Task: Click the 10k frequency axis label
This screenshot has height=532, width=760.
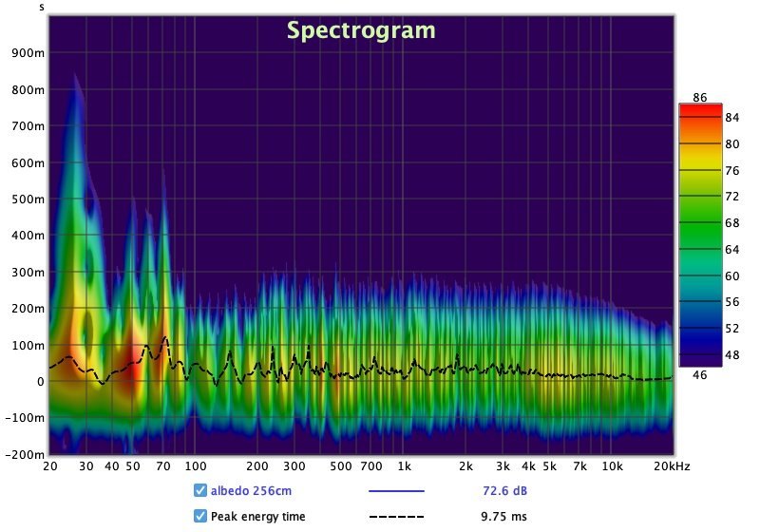Action: pyautogui.click(x=612, y=466)
